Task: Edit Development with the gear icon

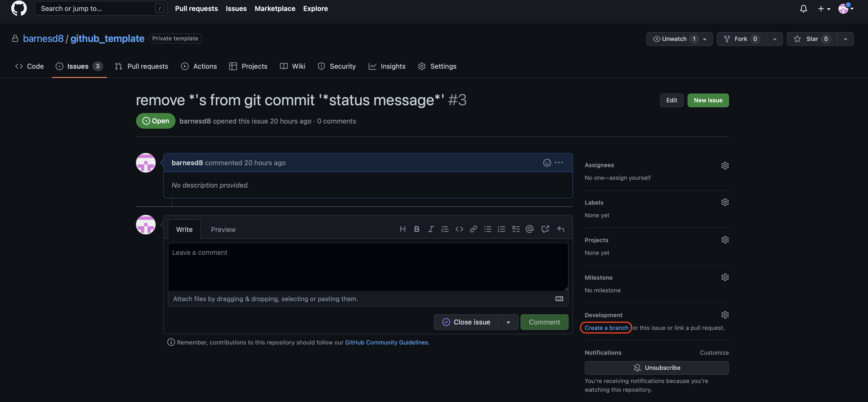Action: tap(725, 315)
